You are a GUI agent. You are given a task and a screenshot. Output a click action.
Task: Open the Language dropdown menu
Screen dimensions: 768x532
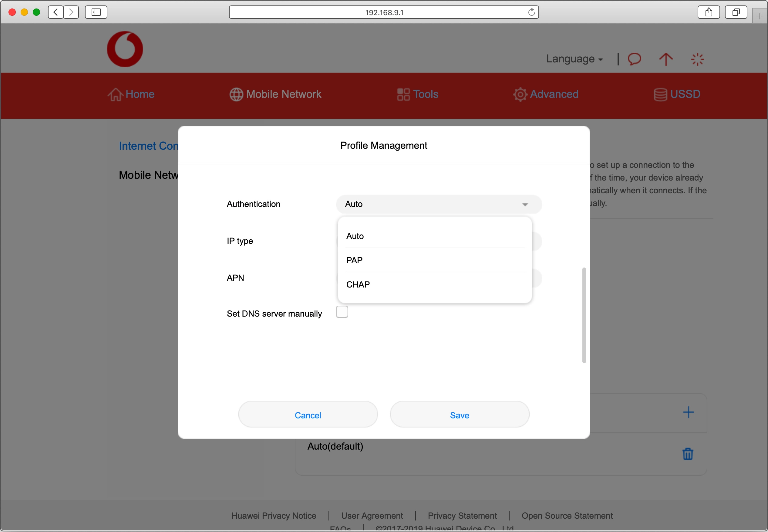[574, 59]
